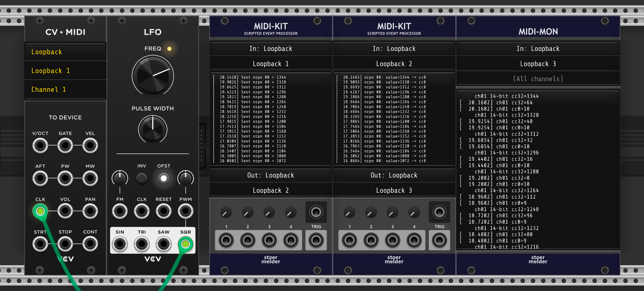
Task: Click the TRIG input jack on first MIDI-KIT
Action: tap(316, 240)
